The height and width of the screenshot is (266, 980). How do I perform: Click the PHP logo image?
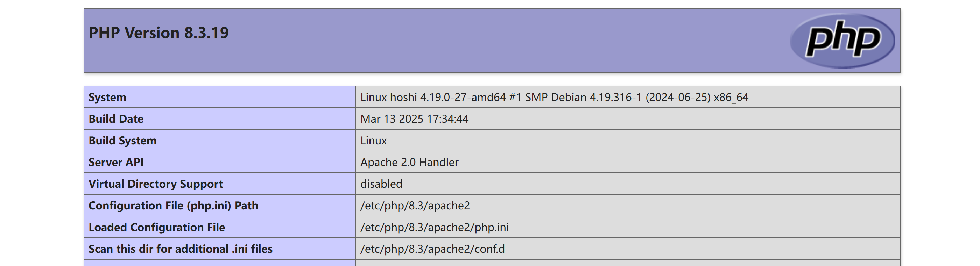pos(842,41)
